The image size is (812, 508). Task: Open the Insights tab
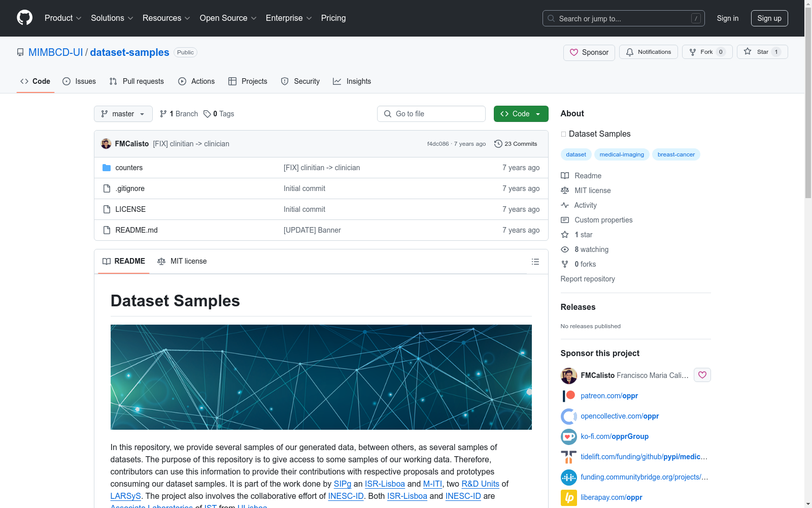coord(352,81)
